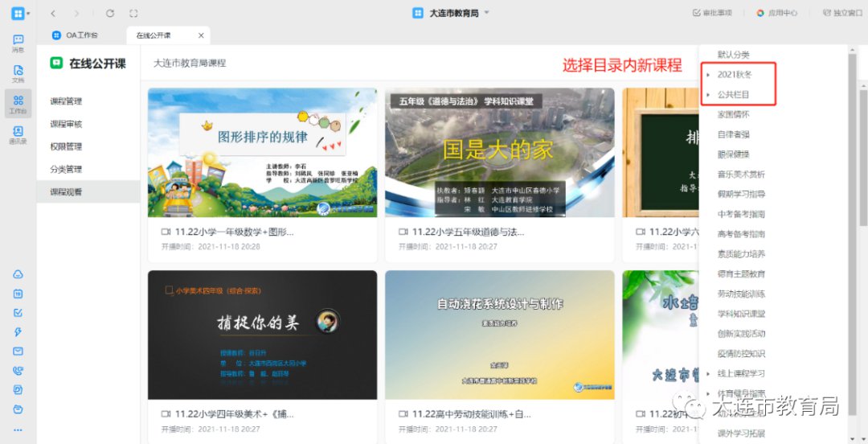
Task: Open 独立窗口 standalone window
Action: pyautogui.click(x=842, y=13)
